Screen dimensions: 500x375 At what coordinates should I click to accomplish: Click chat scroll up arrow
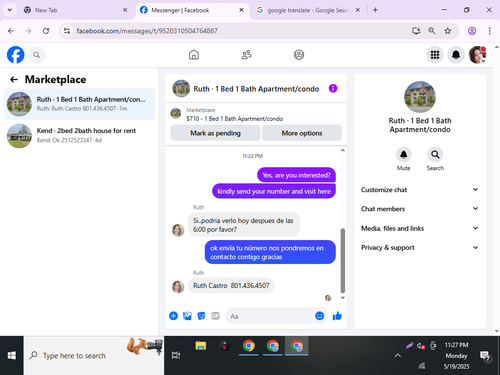(x=343, y=150)
